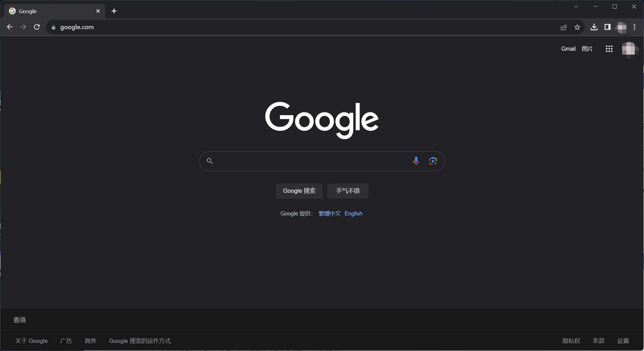Viewport: 644px width, 351px height.
Task: Open the 设置 footer menu
Action: point(623,341)
